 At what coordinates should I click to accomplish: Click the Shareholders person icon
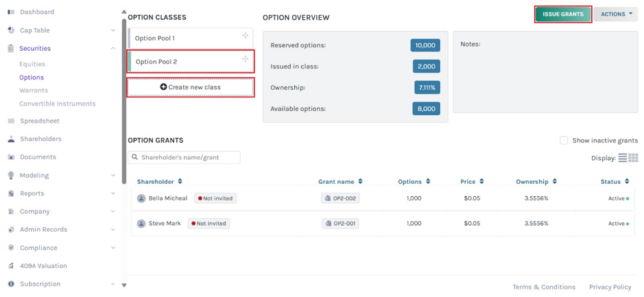pyautogui.click(x=11, y=139)
